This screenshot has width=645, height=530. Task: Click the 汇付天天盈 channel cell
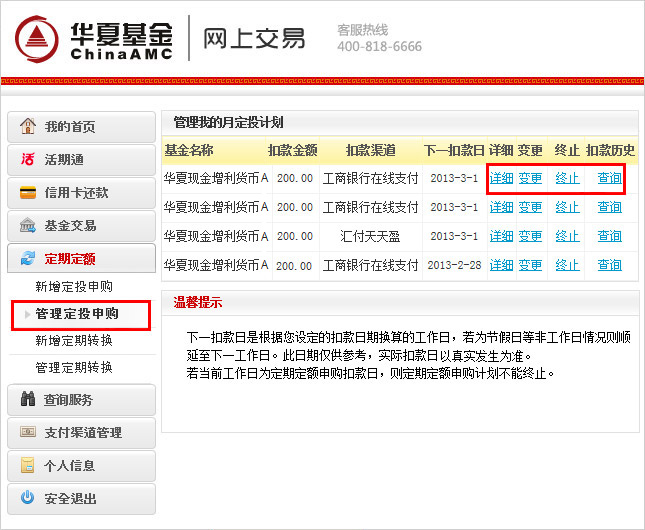tap(370, 236)
